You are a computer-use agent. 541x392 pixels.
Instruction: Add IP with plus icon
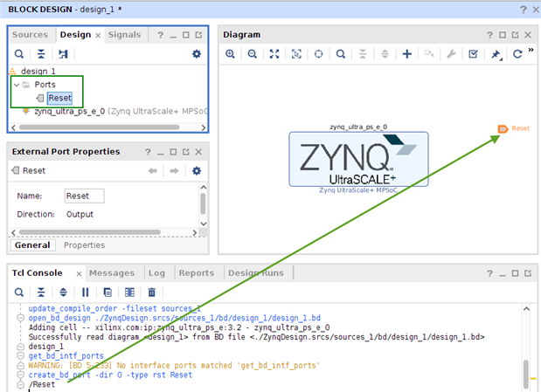click(407, 54)
